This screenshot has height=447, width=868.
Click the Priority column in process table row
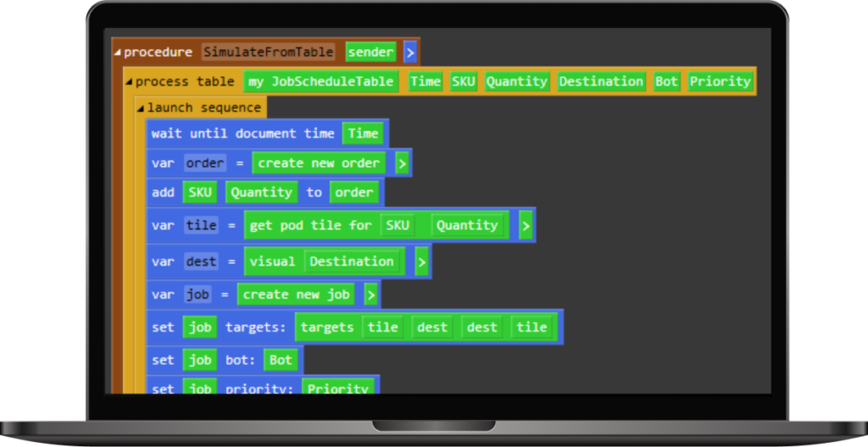tap(720, 81)
